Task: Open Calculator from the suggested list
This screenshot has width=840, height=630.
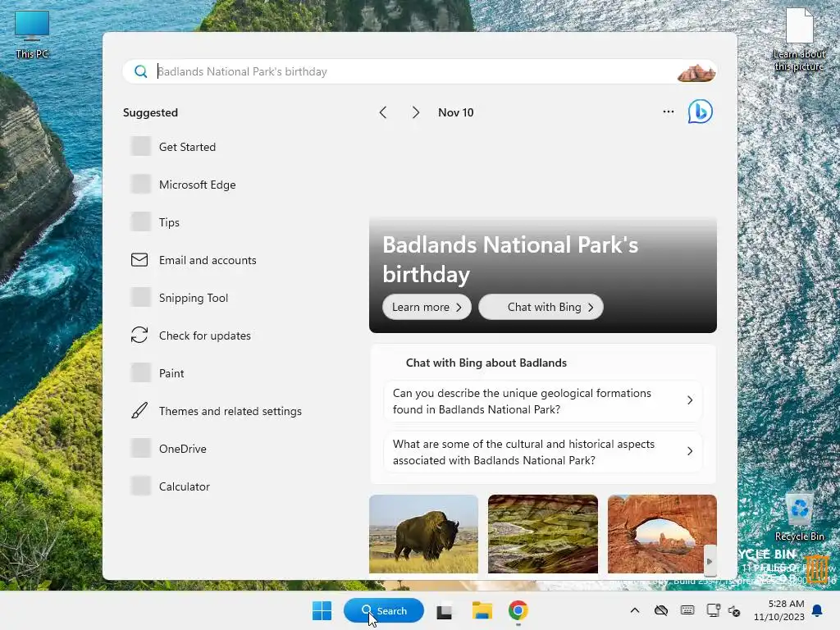Action: [171, 486]
